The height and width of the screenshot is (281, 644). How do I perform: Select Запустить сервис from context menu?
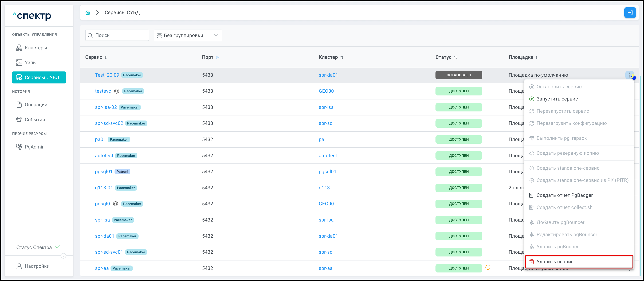click(557, 99)
